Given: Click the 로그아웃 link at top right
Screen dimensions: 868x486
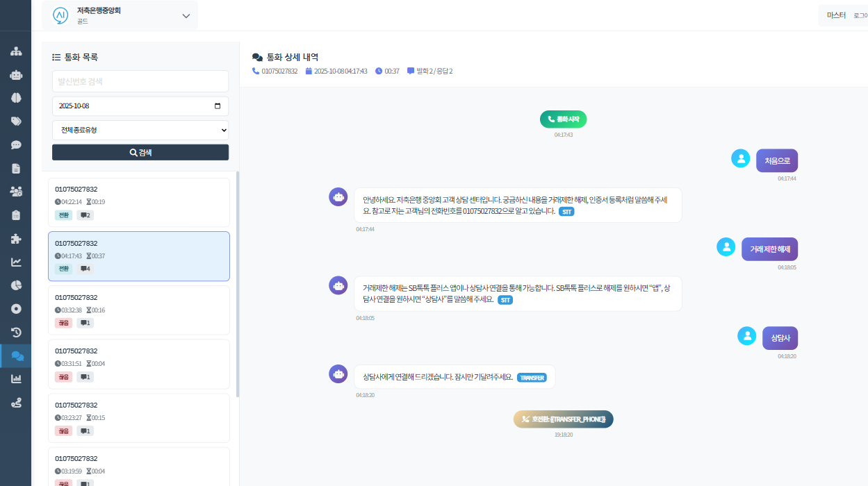Looking at the screenshot, I should [860, 15].
